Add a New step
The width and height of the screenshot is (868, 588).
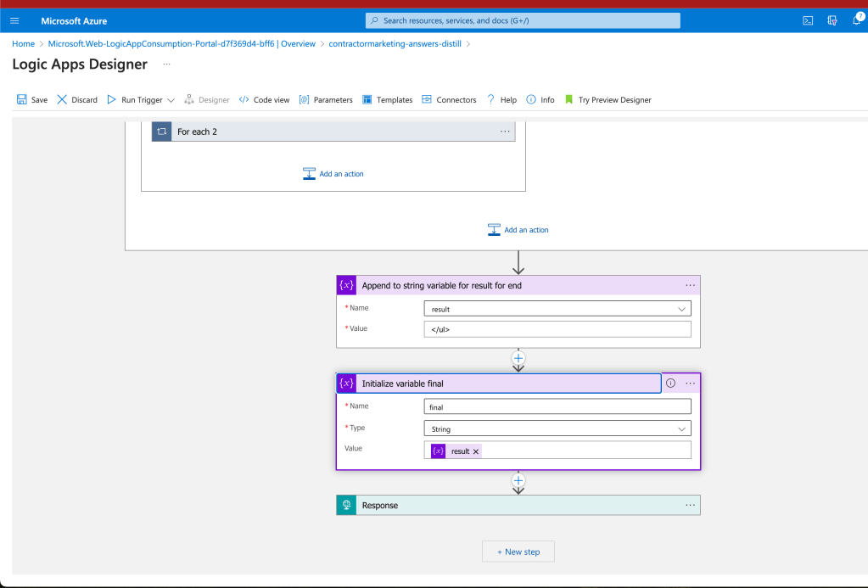(518, 552)
